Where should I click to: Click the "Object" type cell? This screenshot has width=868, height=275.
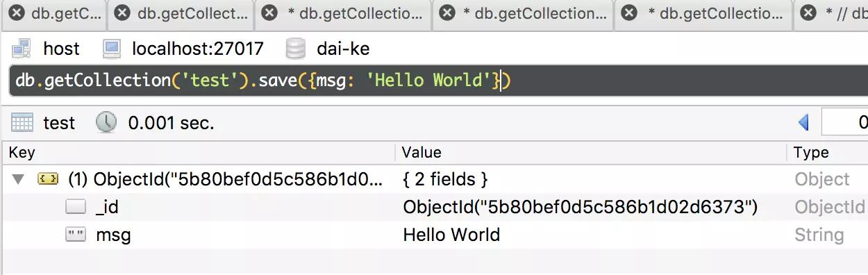click(822, 179)
